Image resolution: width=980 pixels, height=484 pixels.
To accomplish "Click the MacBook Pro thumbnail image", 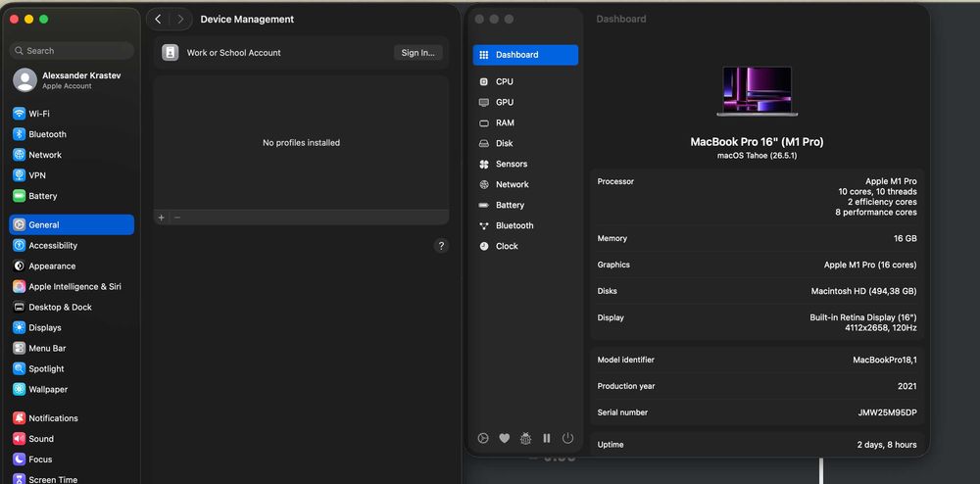I will click(x=757, y=91).
